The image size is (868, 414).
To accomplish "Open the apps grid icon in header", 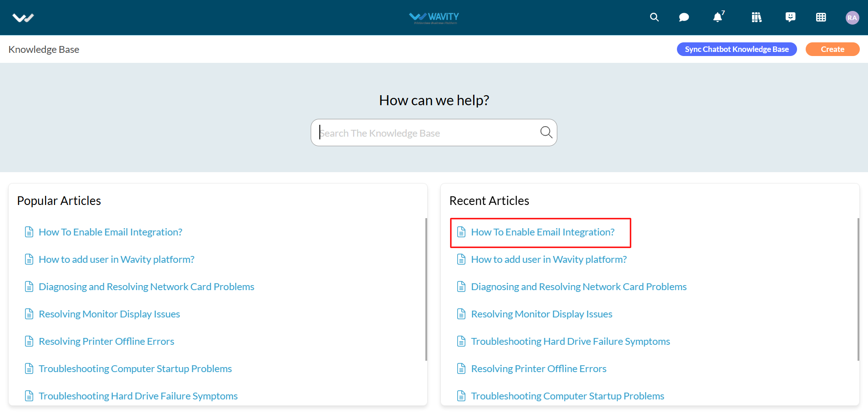I will [x=821, y=17].
